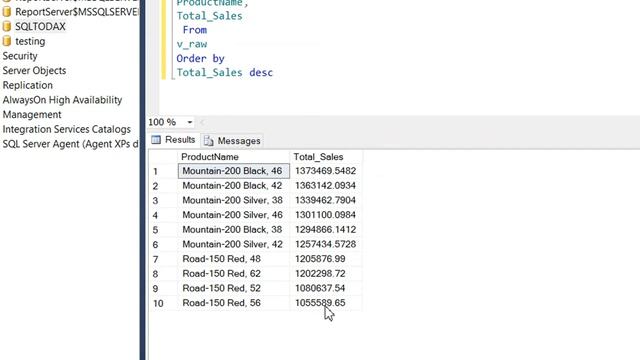Select cell Mountain-200 Black, 42
The height and width of the screenshot is (360, 640).
233,186
